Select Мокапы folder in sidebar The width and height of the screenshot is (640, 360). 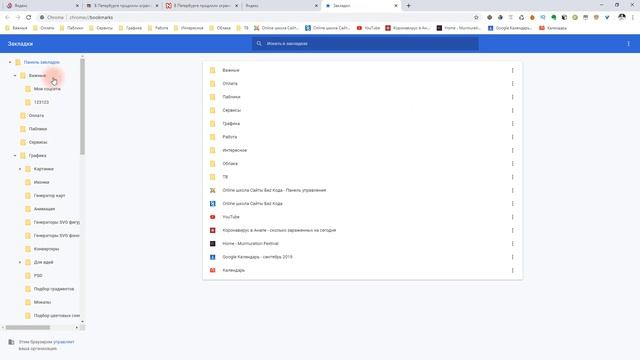(42, 302)
